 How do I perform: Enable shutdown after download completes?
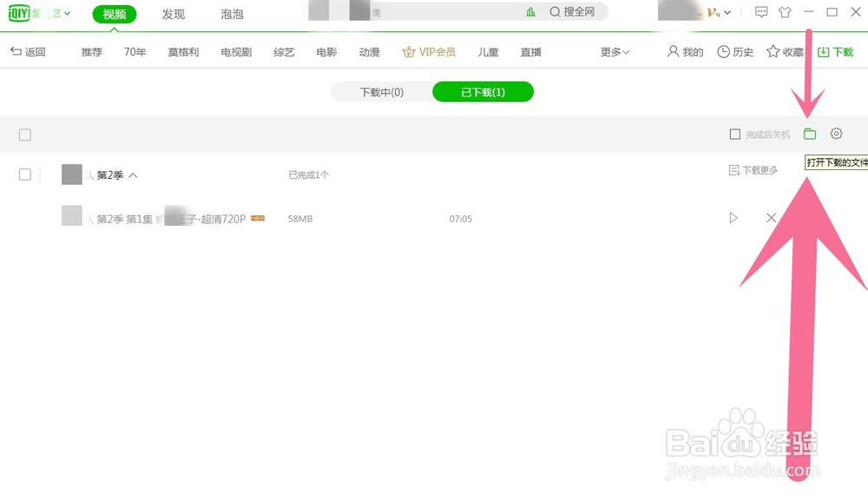pyautogui.click(x=733, y=135)
